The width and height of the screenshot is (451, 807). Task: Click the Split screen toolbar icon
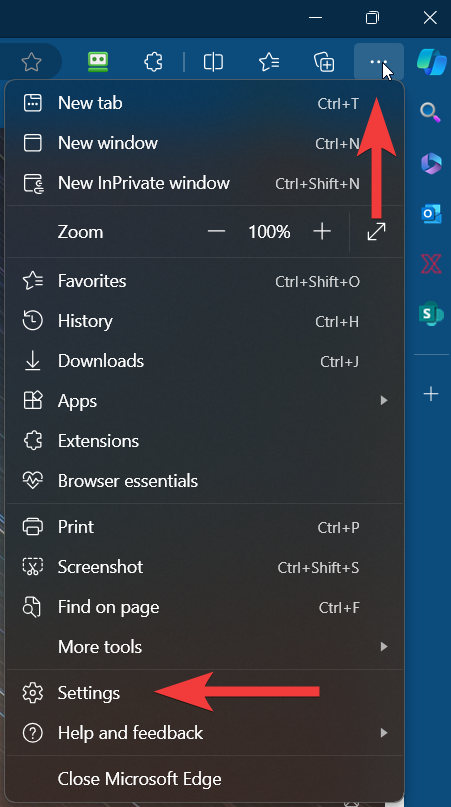tap(213, 62)
